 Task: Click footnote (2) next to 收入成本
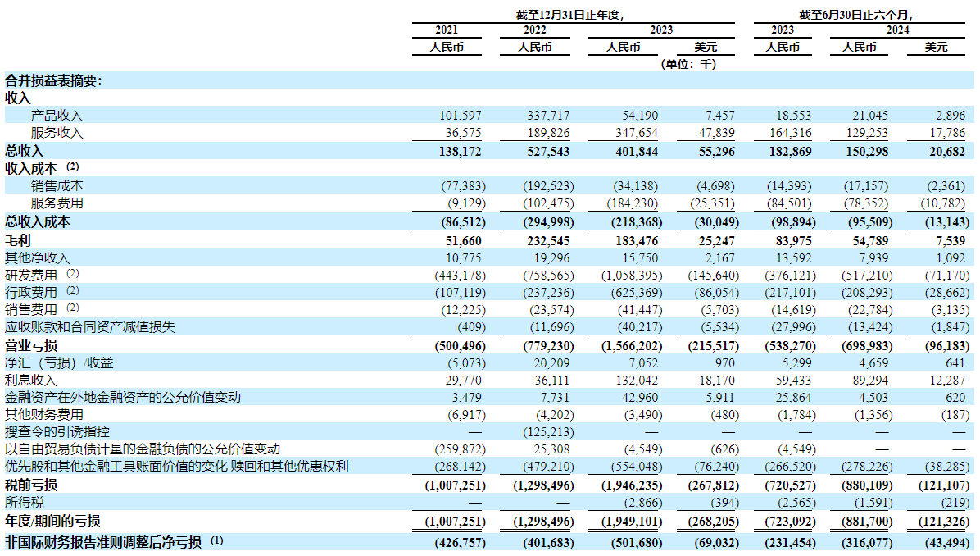tap(73, 167)
